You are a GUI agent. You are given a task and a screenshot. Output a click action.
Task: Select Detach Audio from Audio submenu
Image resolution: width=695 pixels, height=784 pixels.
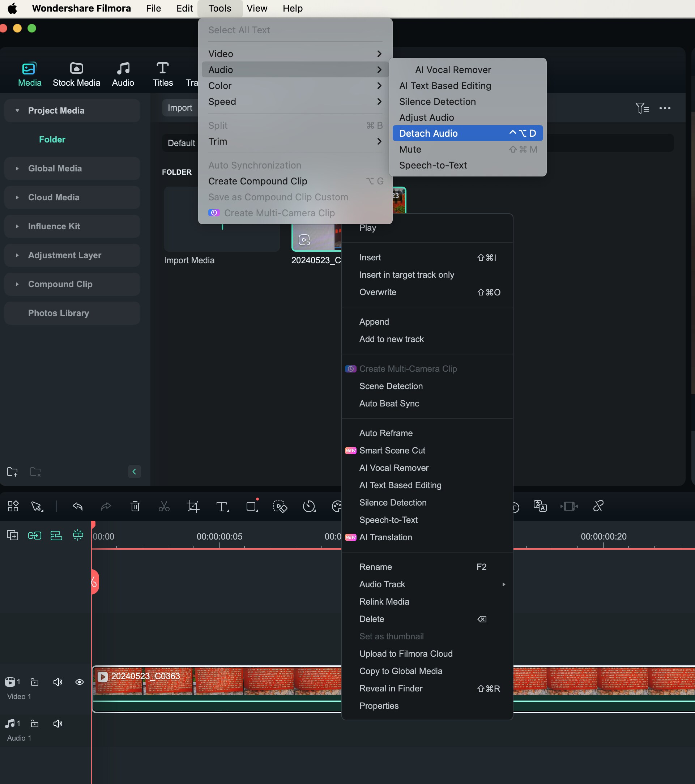tap(468, 133)
